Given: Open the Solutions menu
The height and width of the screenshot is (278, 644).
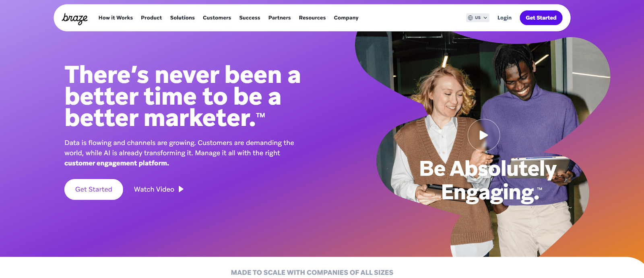Looking at the screenshot, I should (x=182, y=18).
